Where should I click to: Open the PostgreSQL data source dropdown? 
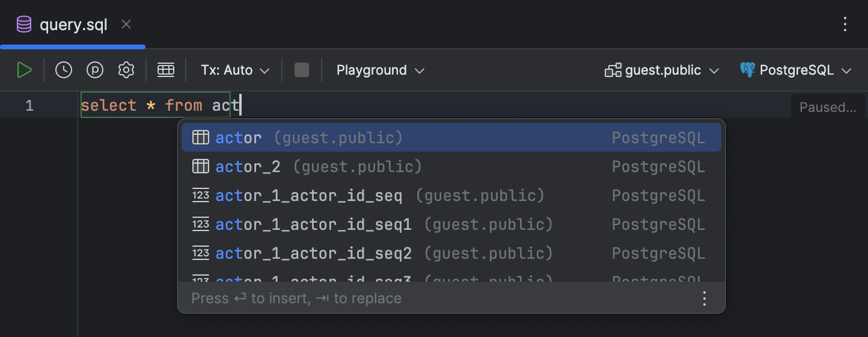click(x=795, y=70)
